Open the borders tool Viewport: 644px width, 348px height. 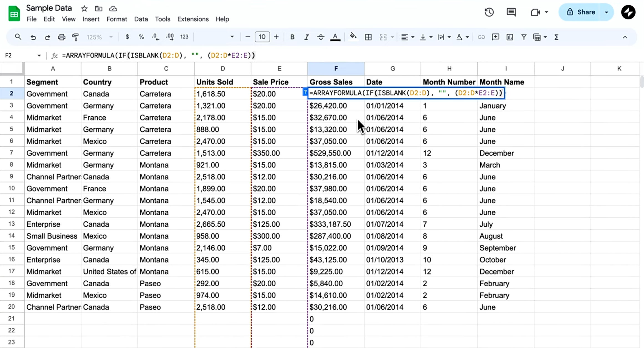pos(368,37)
